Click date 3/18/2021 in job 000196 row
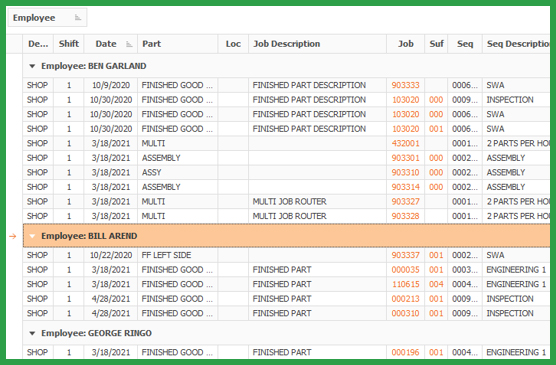The image size is (556, 365). coord(111,352)
